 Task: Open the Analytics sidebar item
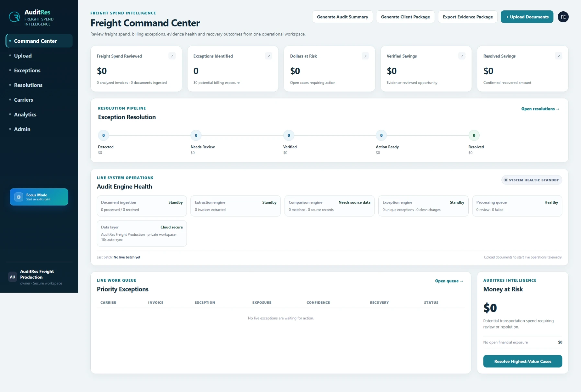tap(39, 114)
